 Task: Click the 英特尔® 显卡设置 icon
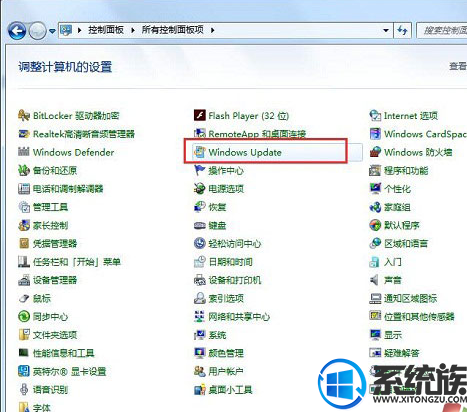[x=24, y=371]
